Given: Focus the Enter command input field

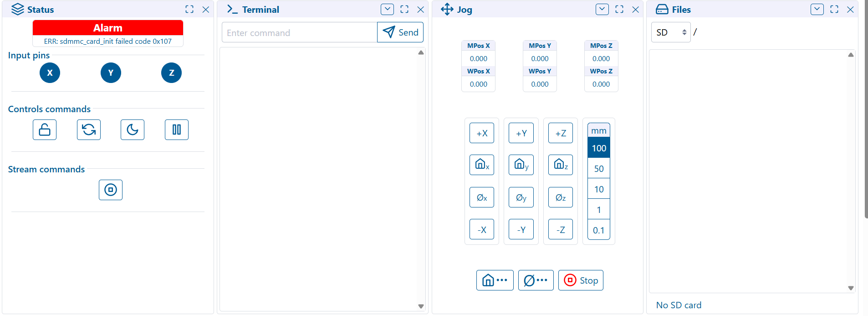Looking at the screenshot, I should [299, 33].
